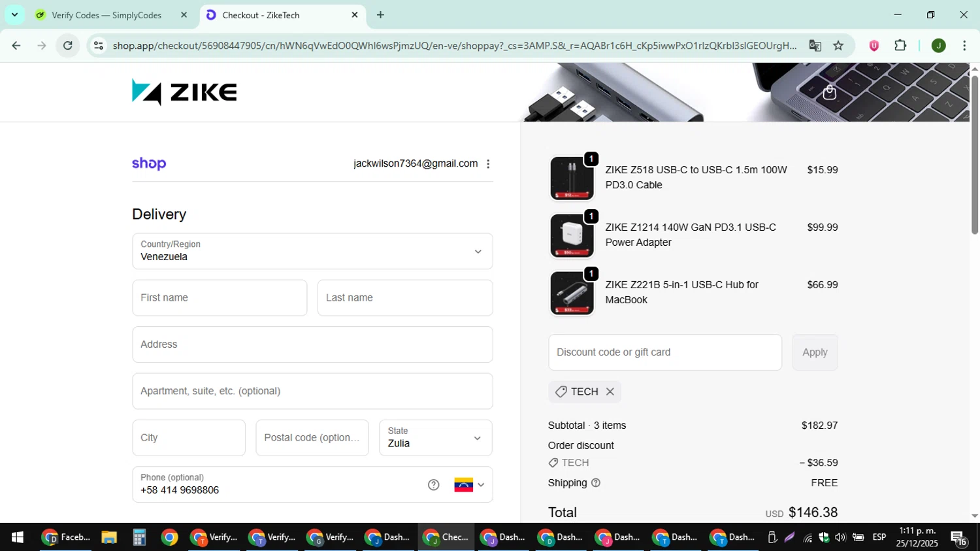
Task: Click the City field
Action: pos(189,438)
